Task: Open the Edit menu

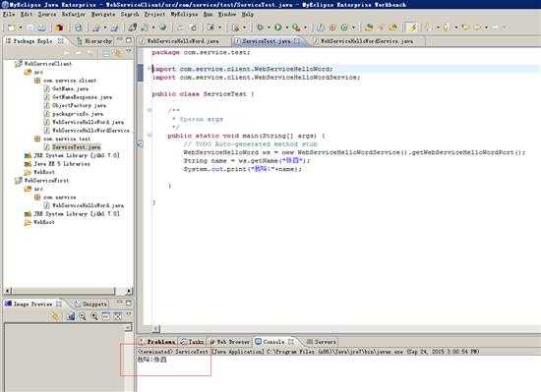Action: [27, 14]
